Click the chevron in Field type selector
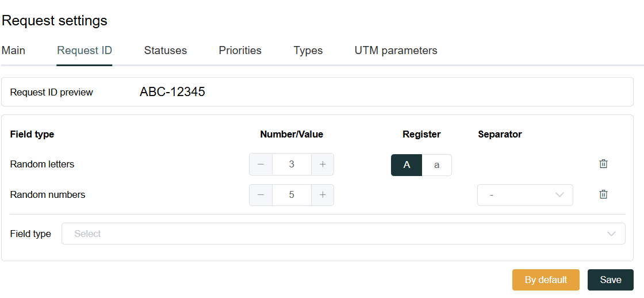This screenshot has width=644, height=298. (x=611, y=234)
